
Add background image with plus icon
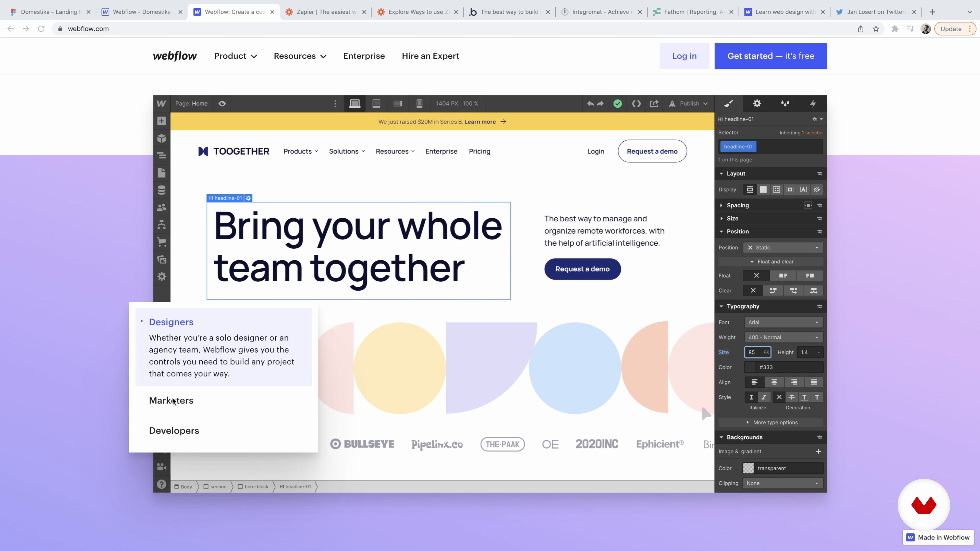[818, 452]
